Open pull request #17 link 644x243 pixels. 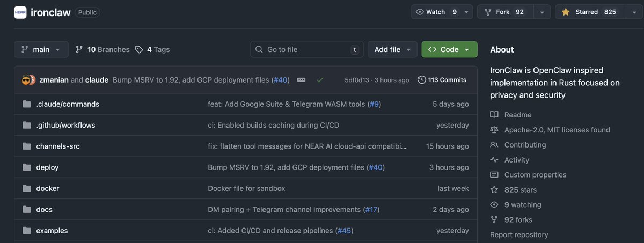coord(371,209)
